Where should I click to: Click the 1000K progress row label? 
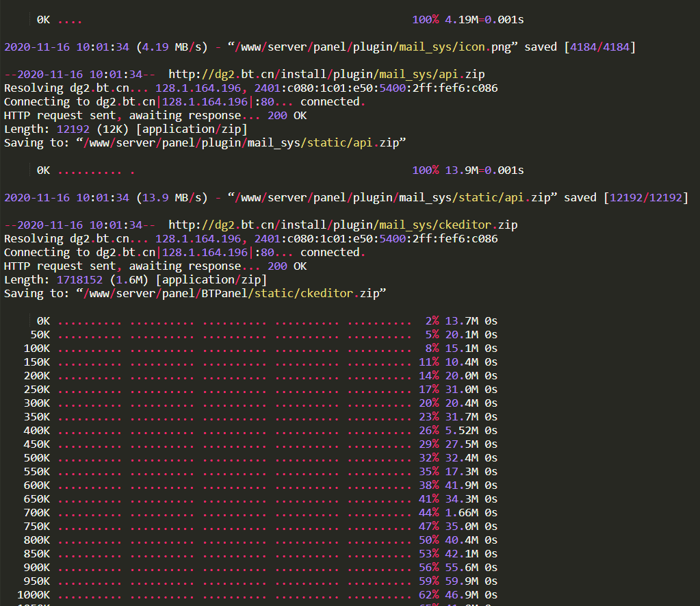click(34, 595)
